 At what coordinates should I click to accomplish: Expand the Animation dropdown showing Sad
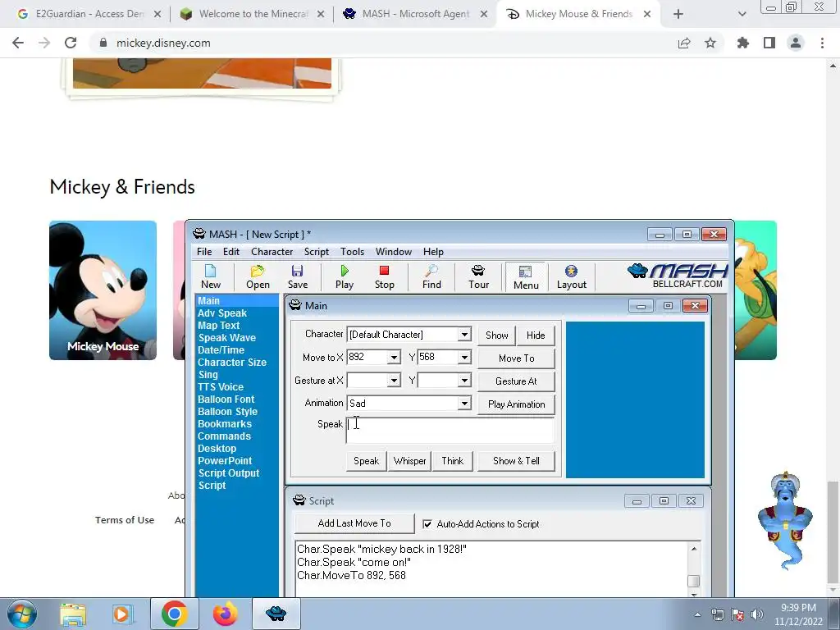[x=464, y=403]
